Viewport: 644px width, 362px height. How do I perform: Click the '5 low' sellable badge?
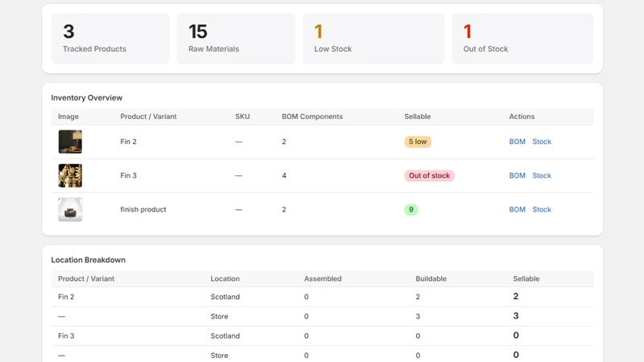(x=418, y=142)
